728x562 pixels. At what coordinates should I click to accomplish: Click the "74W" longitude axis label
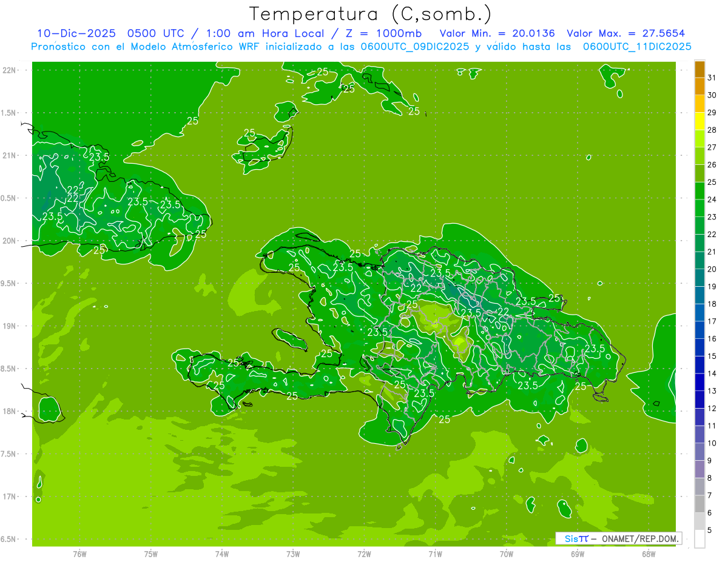[x=222, y=555]
